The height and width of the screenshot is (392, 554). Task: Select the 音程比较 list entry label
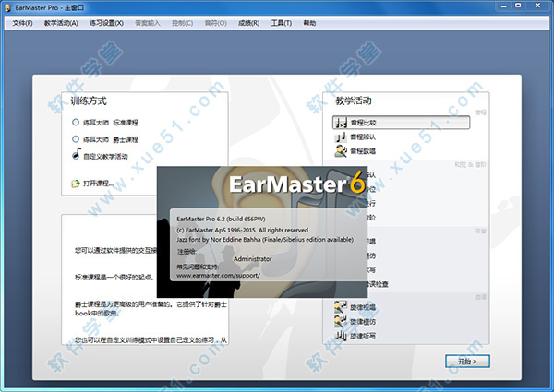(363, 123)
